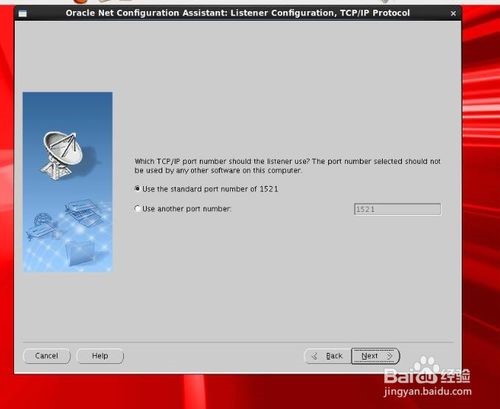Click the left chevron on Back button
This screenshot has height=409, width=500.
(314, 356)
